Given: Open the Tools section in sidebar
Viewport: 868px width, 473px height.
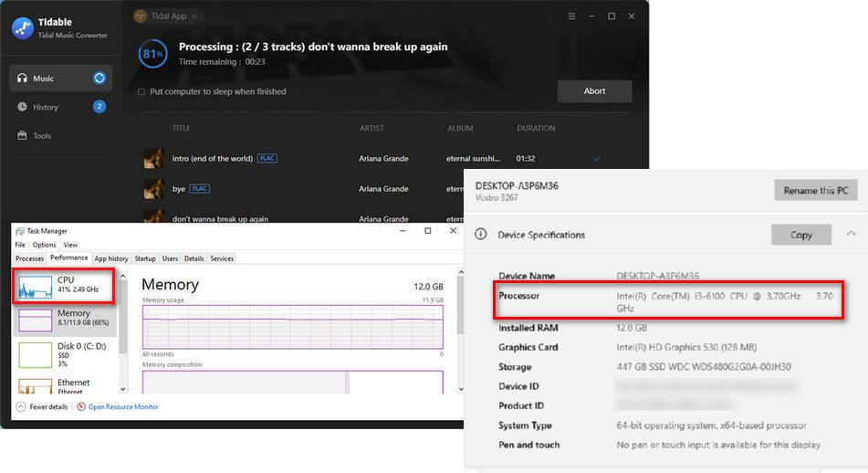Looking at the screenshot, I should click(61, 136).
